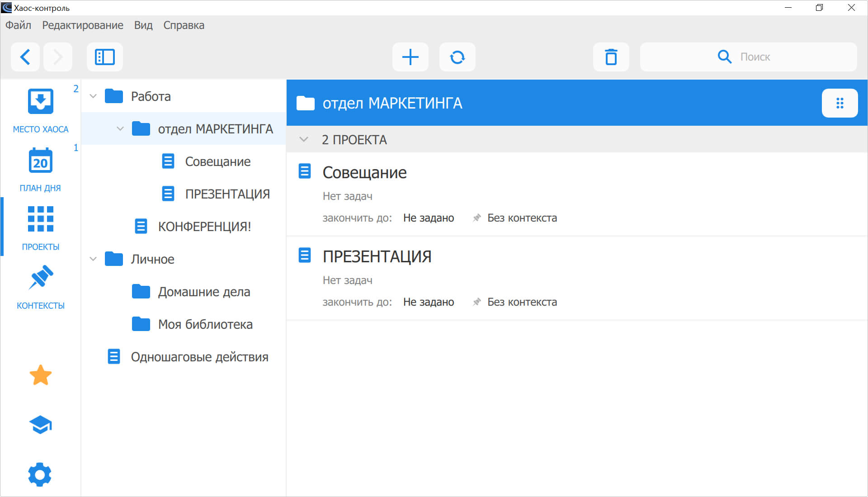
Task: Set ПРЕЗЕНТАЦИЯ due date 'Не задано'
Action: 429,302
